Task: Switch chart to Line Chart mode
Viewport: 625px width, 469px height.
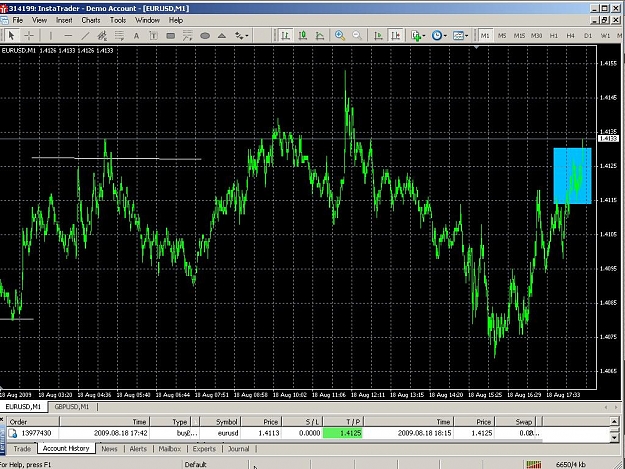Action: pos(320,36)
